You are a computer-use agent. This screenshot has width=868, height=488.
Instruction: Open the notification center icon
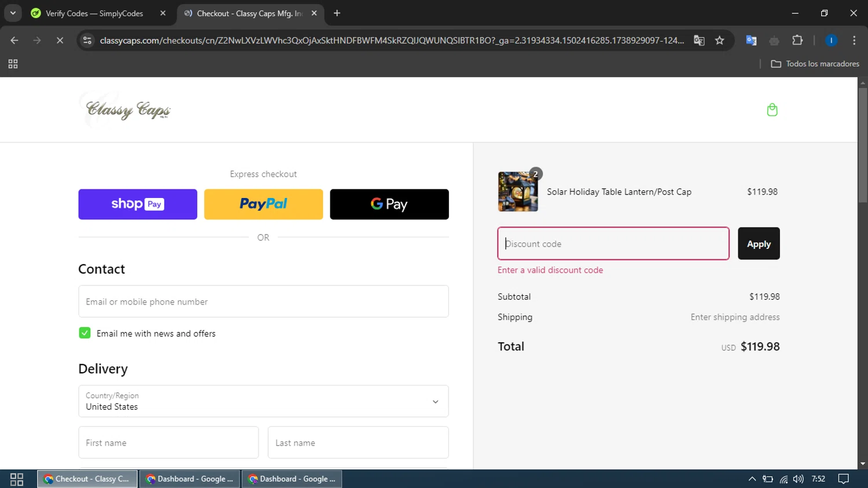click(x=844, y=479)
